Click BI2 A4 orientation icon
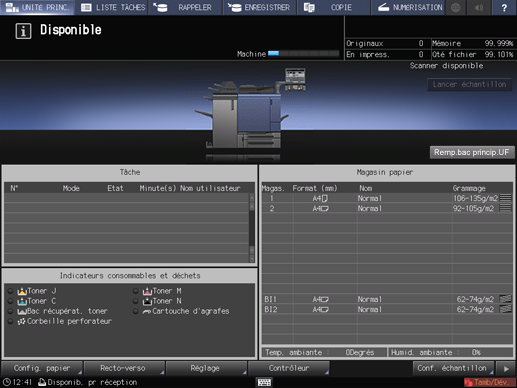This screenshot has height=388, width=517. tap(325, 310)
